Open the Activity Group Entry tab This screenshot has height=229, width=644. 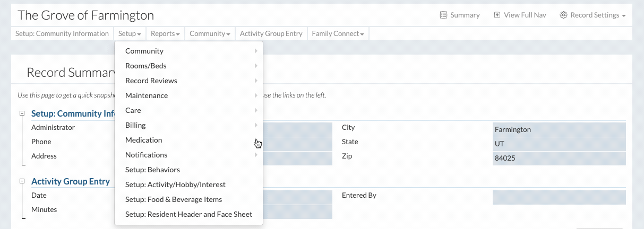271,33
